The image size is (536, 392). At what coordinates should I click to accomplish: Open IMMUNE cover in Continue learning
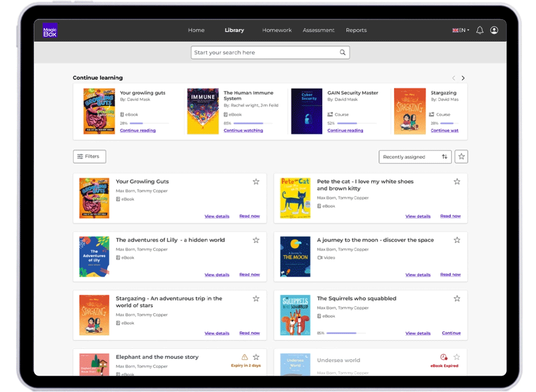[203, 111]
